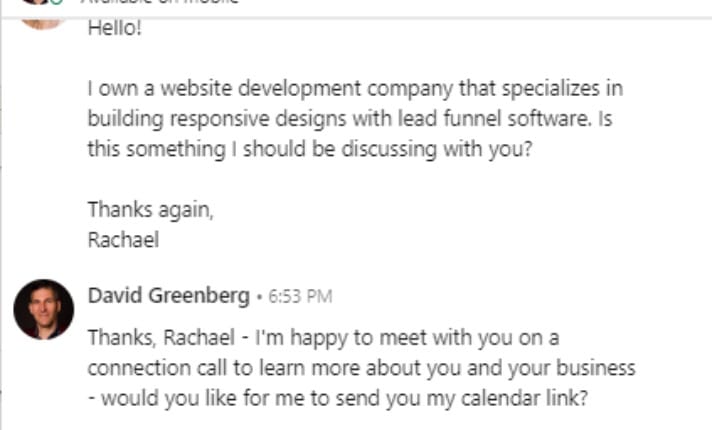Select the 6:53 PM message timestamp
Screen dimensions: 712x430
(x=300, y=297)
